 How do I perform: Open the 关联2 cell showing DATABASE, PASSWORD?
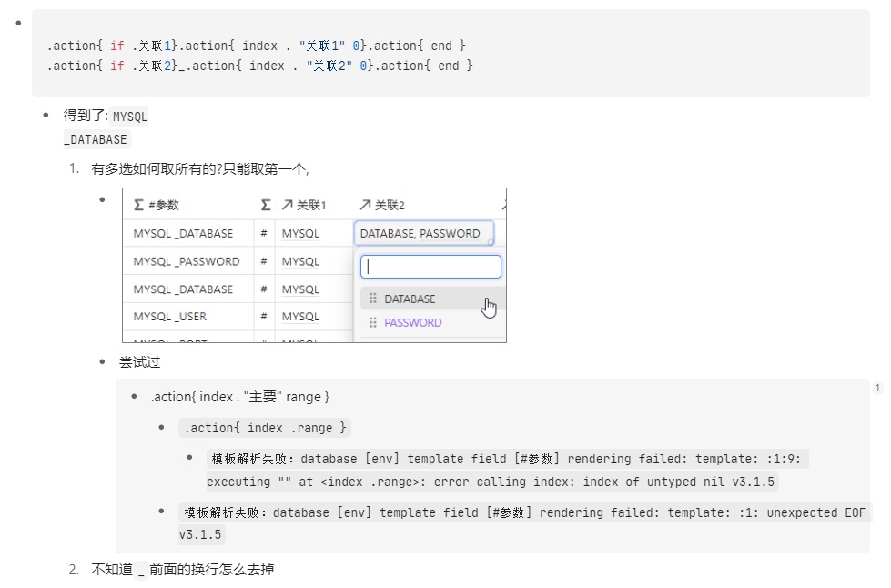tap(423, 232)
